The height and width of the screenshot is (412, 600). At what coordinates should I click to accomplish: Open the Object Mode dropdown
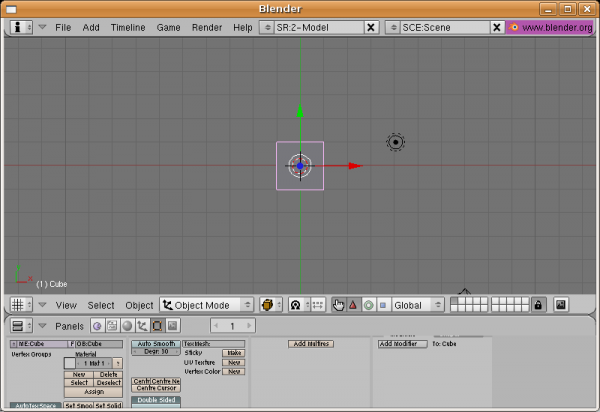[205, 305]
